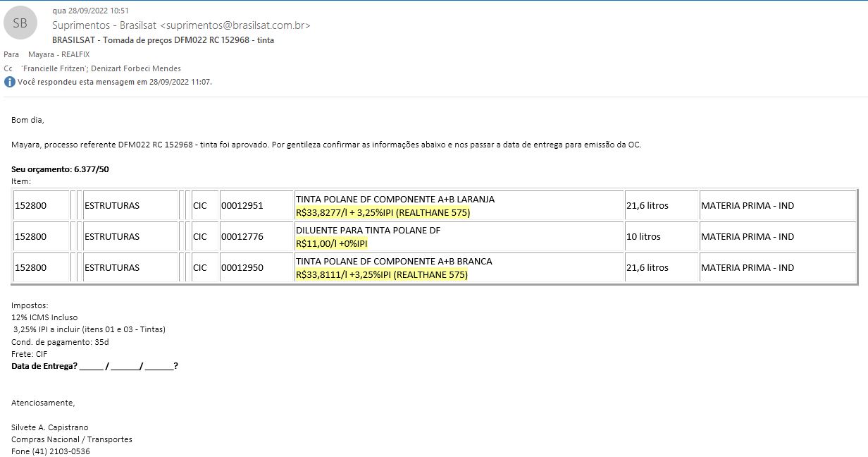Open sender Suprimentos - Brasilsat contact
The width and height of the screenshot is (868, 457).
pos(181,25)
